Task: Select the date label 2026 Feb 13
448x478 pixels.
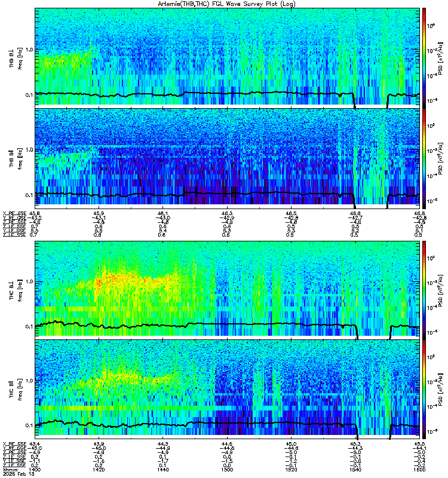Action: (19, 474)
